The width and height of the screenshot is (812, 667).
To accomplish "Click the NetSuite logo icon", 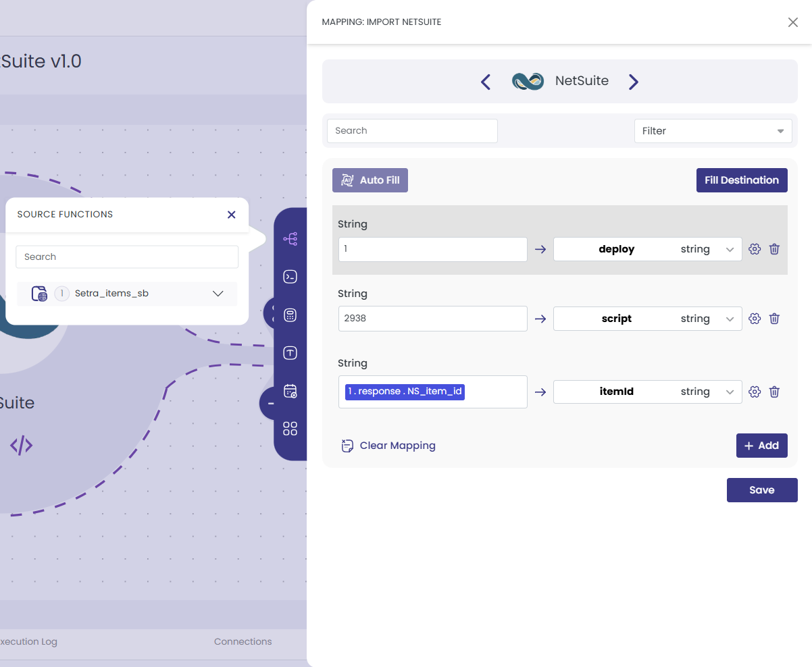I will [528, 81].
